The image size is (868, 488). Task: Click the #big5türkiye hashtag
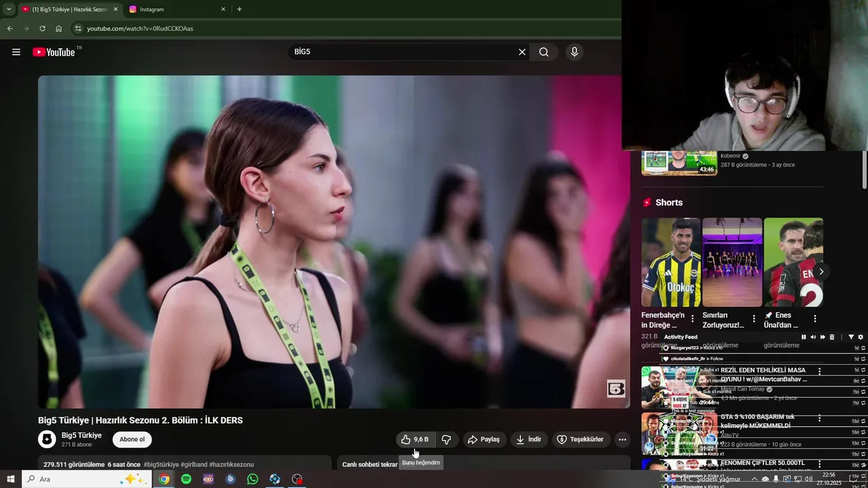click(161, 464)
